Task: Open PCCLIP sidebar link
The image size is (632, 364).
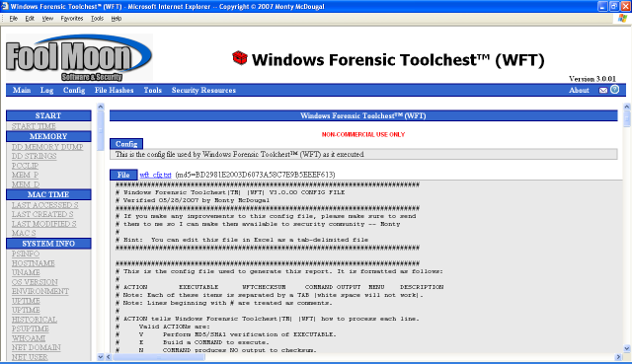Action: pyautogui.click(x=25, y=166)
